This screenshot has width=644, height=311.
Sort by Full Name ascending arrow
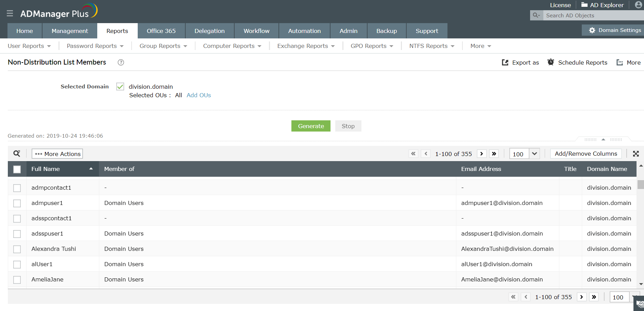tap(91, 169)
